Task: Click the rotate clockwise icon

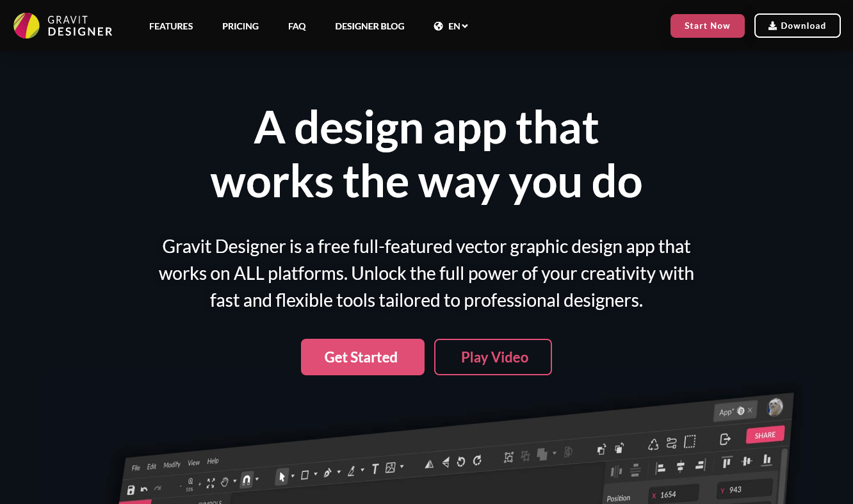Action: [x=477, y=460]
